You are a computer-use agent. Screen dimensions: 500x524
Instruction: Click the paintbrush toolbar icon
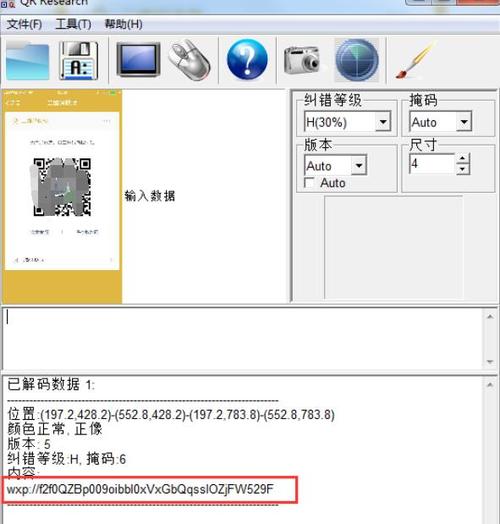(x=416, y=60)
